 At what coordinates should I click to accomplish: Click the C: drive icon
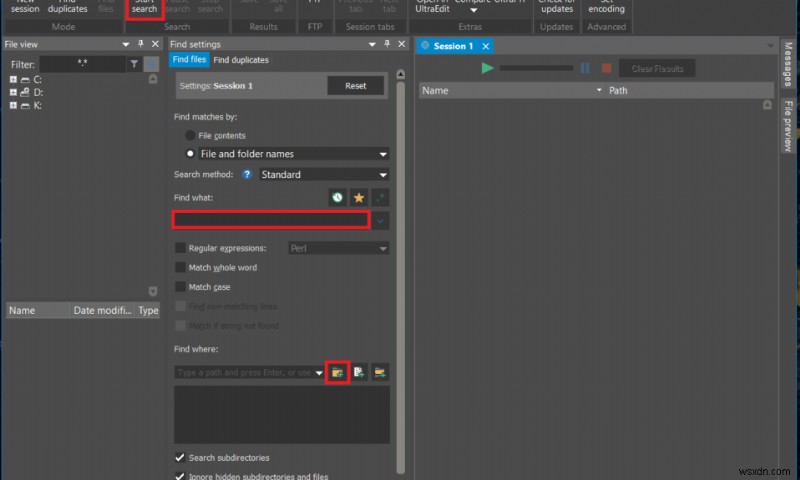point(25,80)
